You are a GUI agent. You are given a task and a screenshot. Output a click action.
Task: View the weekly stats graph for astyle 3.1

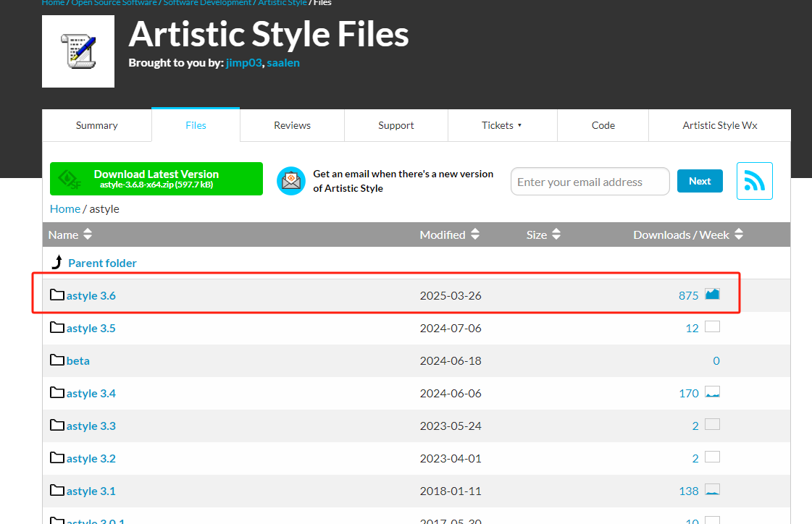coord(712,489)
